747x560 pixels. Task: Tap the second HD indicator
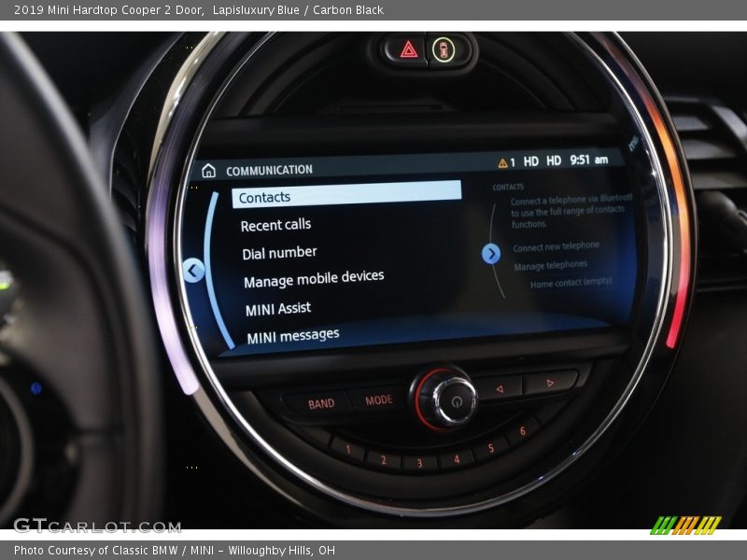(553, 161)
